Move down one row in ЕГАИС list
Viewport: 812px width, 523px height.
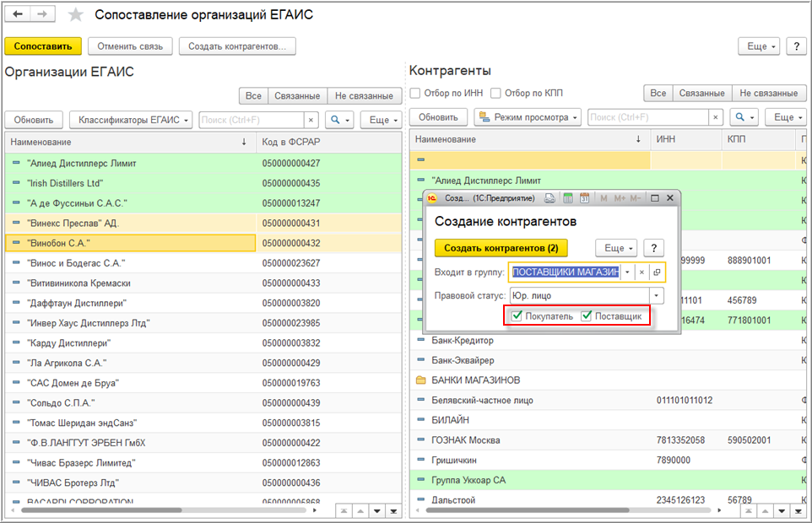click(377, 511)
